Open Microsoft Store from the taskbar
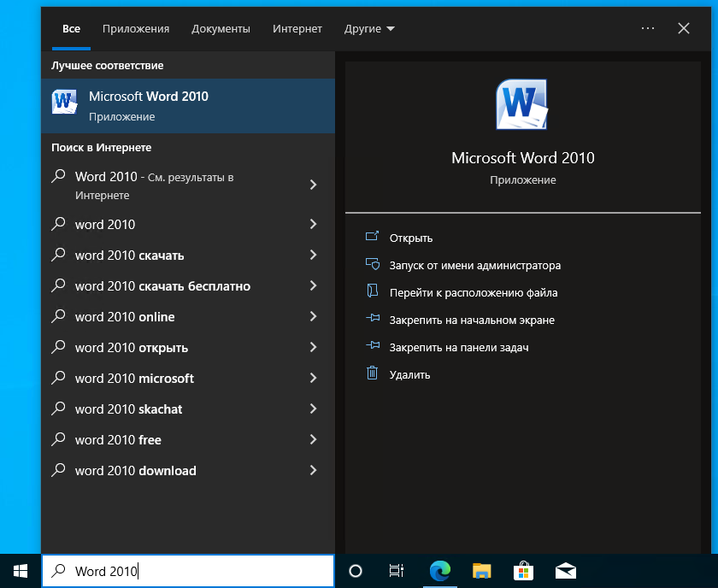Image resolution: width=718 pixels, height=588 pixels. 523,571
